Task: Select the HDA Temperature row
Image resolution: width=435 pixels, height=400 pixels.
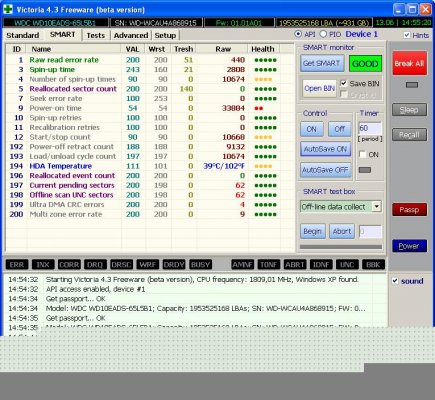Action: pos(149,166)
